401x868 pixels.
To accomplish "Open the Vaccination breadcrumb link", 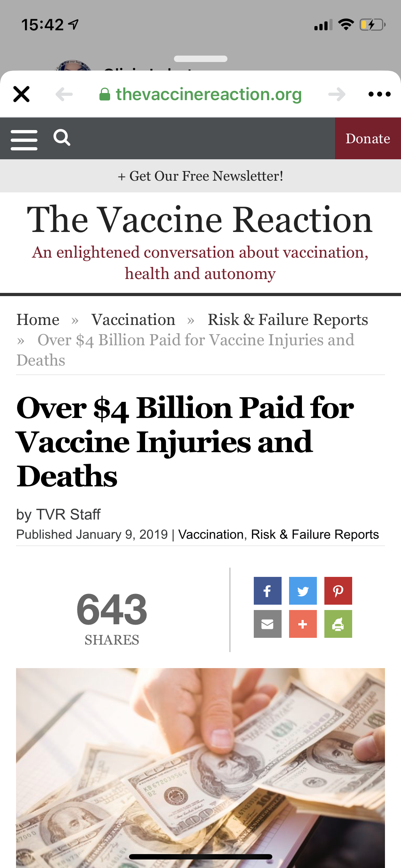I will click(x=133, y=320).
